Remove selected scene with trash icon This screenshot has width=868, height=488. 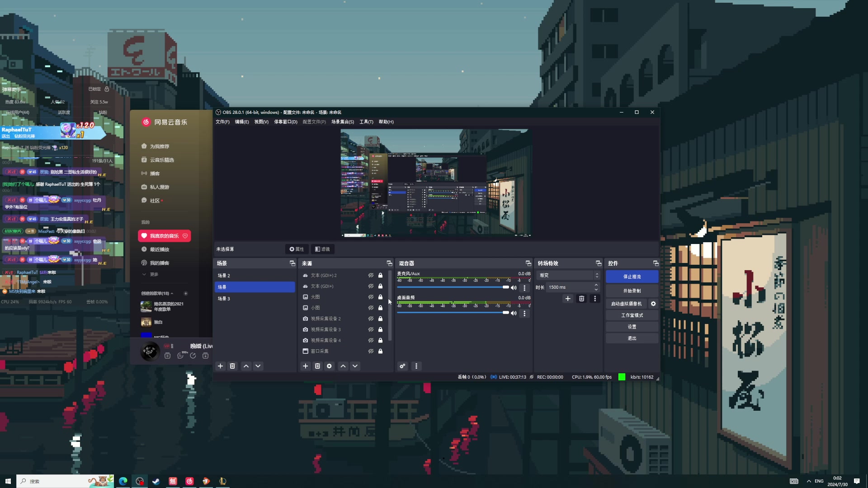point(232,366)
